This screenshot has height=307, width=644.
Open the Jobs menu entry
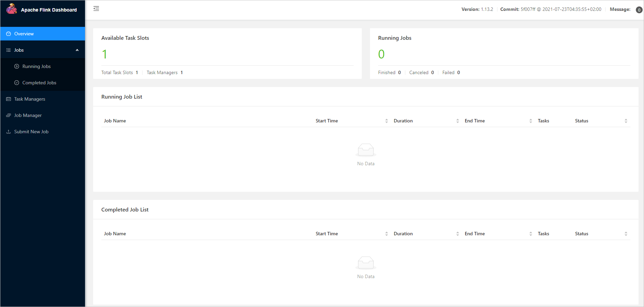tap(19, 50)
